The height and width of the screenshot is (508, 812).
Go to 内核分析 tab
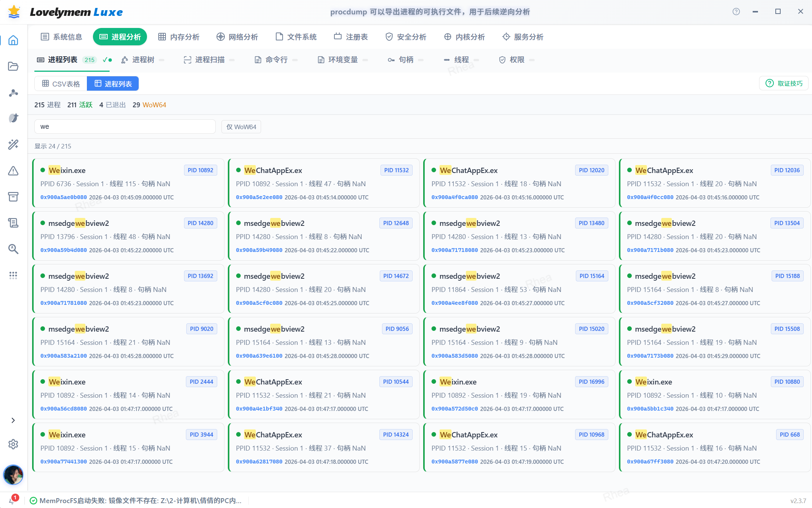point(464,37)
